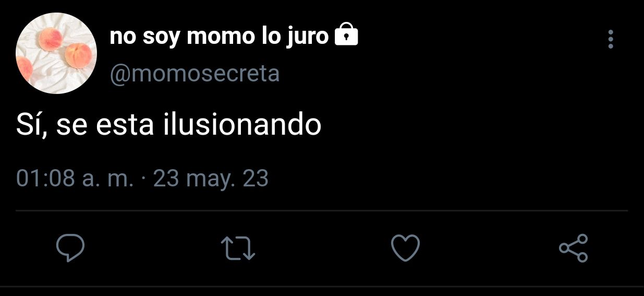Retweet the post using the arrows icon
The width and height of the screenshot is (644, 296).
238,248
